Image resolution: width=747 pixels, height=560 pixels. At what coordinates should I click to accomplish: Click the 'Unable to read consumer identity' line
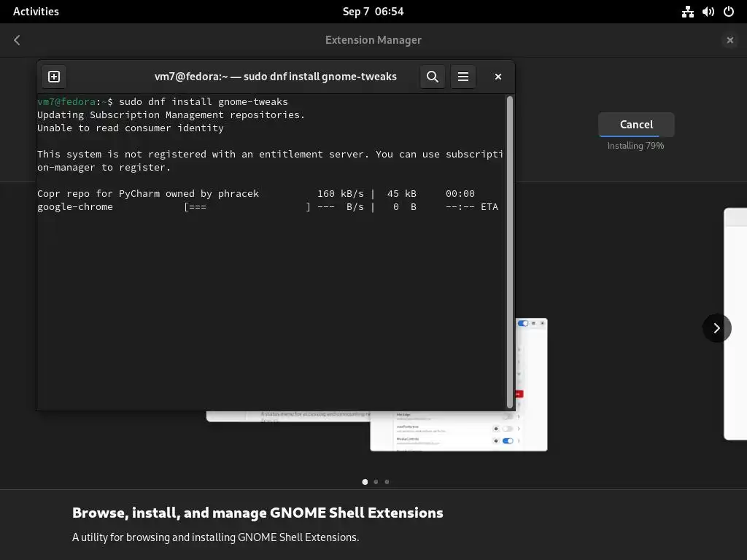pos(130,128)
